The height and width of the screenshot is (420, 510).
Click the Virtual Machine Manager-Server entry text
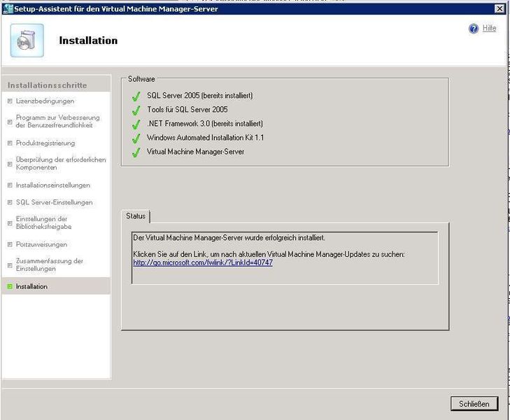tap(195, 152)
